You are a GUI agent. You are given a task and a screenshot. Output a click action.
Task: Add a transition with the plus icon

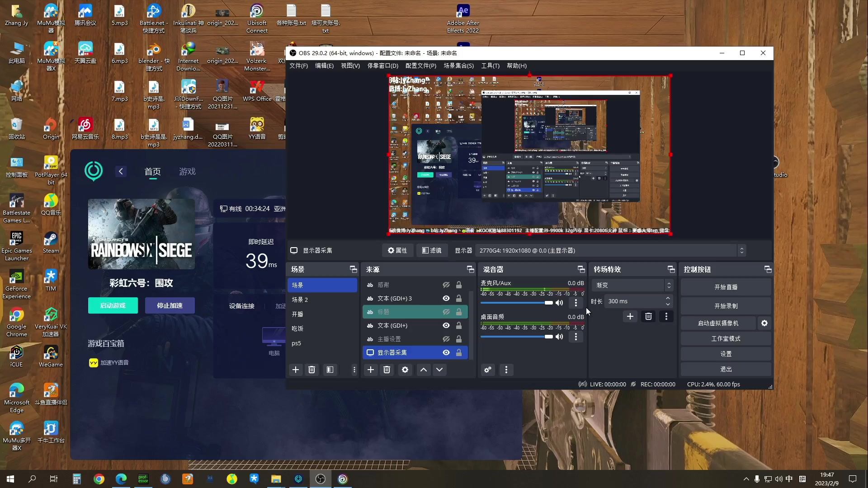[x=630, y=316]
